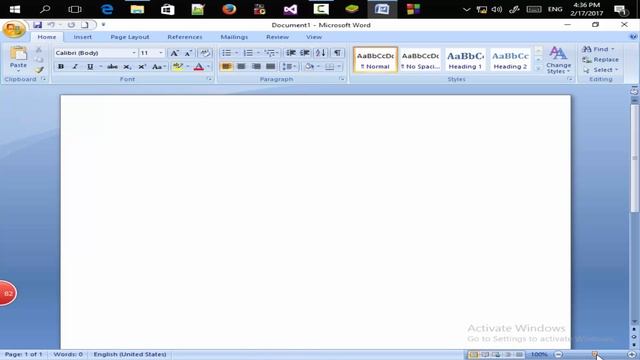Open the Calibri font name dropdown
640x360 pixels.
coord(133,53)
